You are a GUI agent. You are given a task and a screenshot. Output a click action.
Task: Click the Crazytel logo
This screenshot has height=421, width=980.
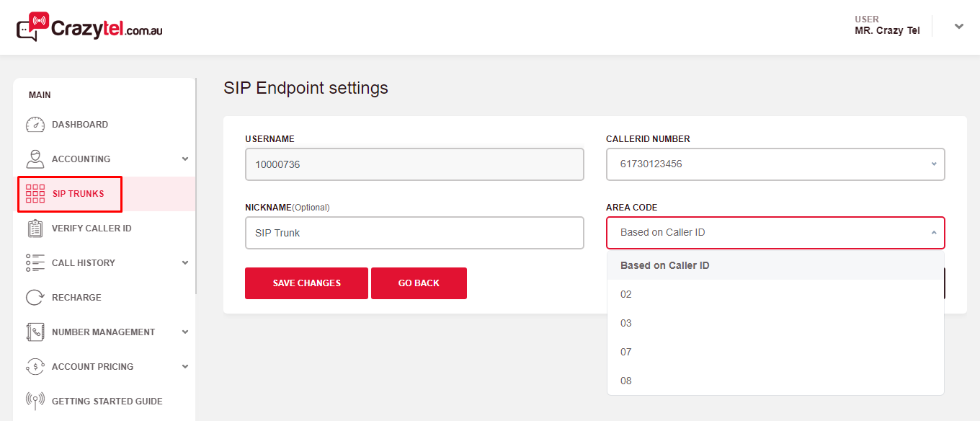89,27
